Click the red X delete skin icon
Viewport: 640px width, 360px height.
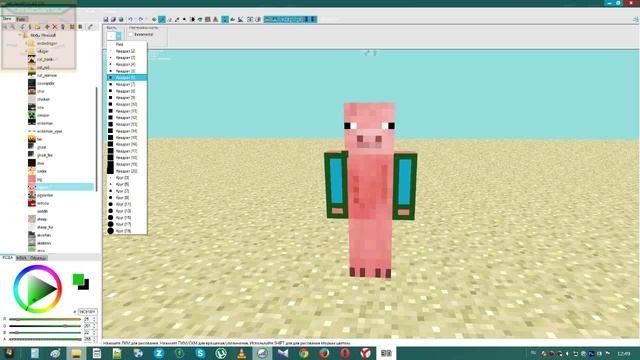point(55,27)
